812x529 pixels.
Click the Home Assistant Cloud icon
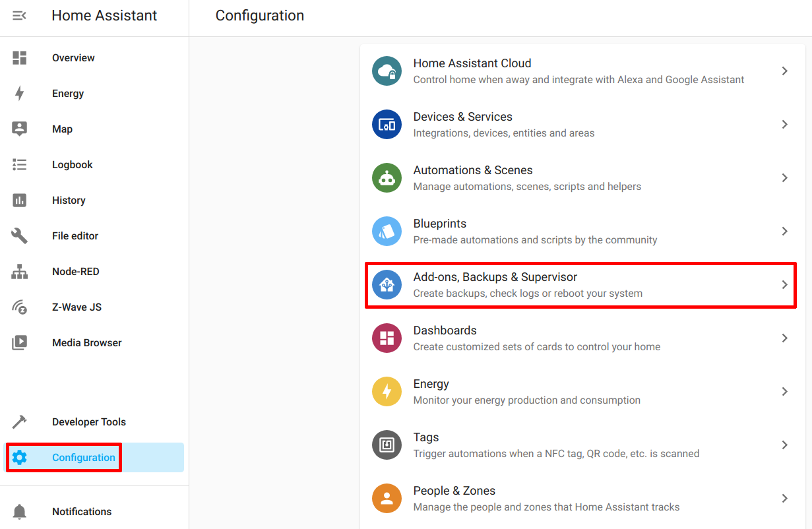click(x=387, y=71)
